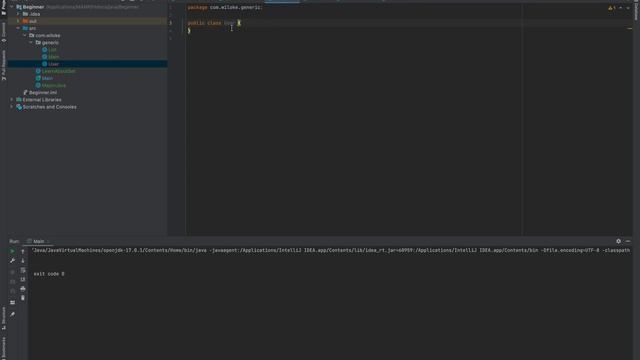Viewport: 640px width, 360px height.
Task: Select the out folder row
Action: (x=87, y=21)
